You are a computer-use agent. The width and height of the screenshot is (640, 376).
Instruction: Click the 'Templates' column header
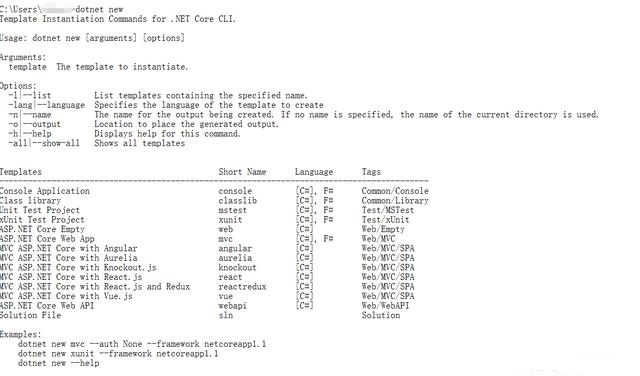pos(21,172)
